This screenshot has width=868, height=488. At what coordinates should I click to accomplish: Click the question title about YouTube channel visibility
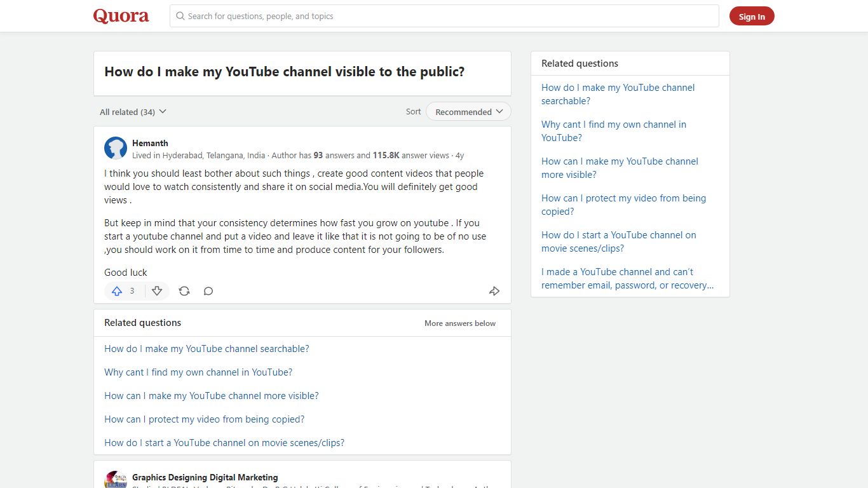(x=285, y=72)
